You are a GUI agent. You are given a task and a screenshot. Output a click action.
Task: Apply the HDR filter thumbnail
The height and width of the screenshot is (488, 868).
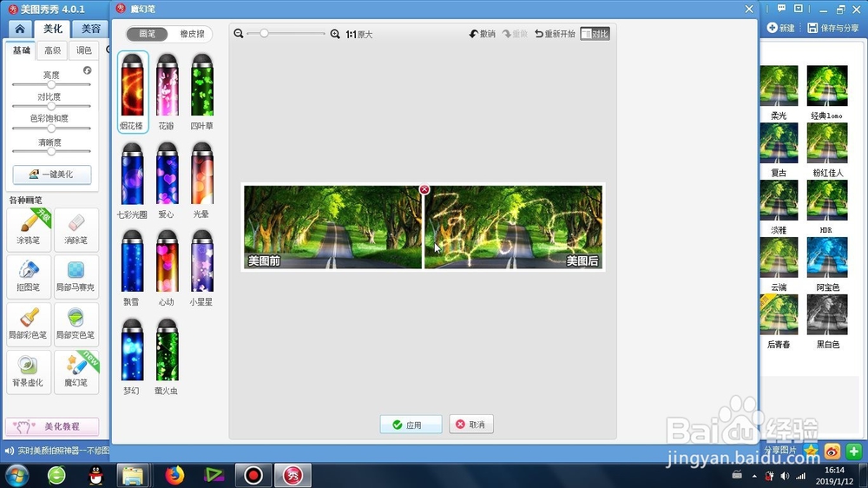coord(827,200)
